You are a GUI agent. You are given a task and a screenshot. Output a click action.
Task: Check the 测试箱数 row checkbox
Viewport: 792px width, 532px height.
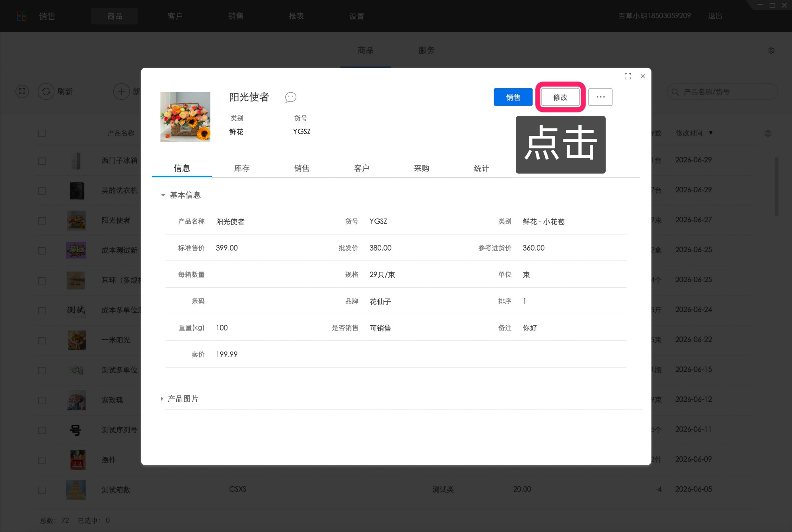pos(42,490)
